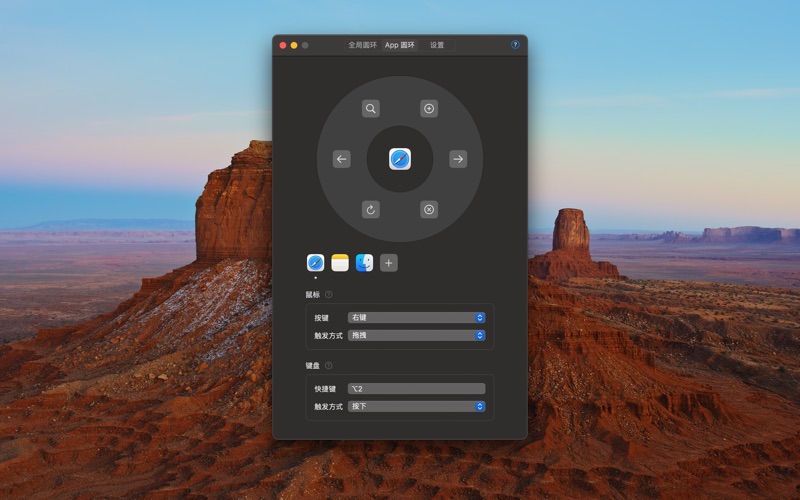Open help button in title bar
This screenshot has width=800, height=500.
(x=515, y=45)
